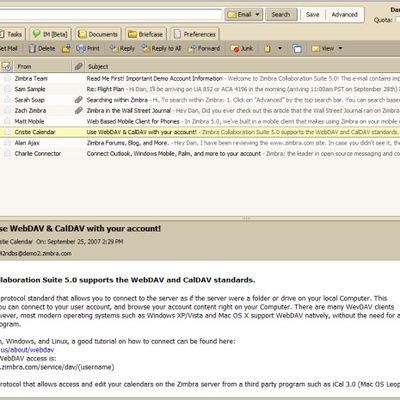Click the detach-to-new-window icon
400x400 pixels.
(x=297, y=49)
